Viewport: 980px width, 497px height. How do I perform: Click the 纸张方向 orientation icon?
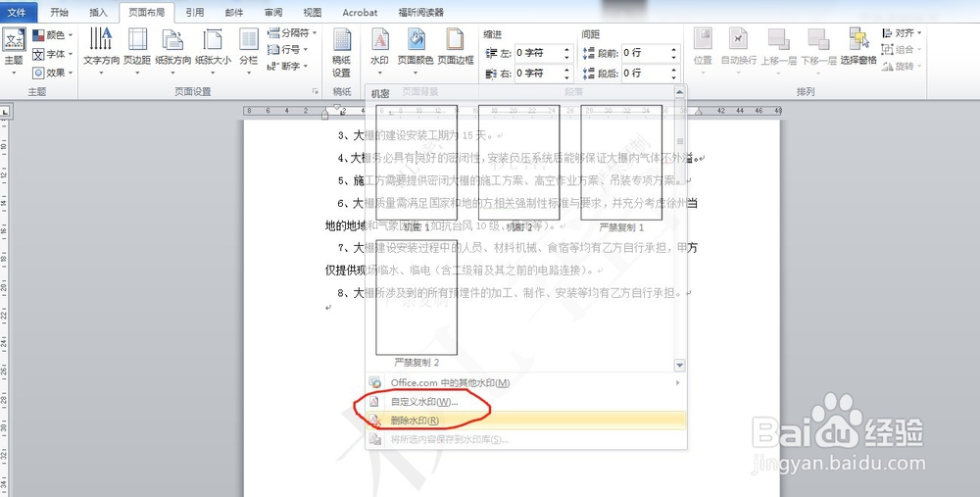click(x=172, y=39)
